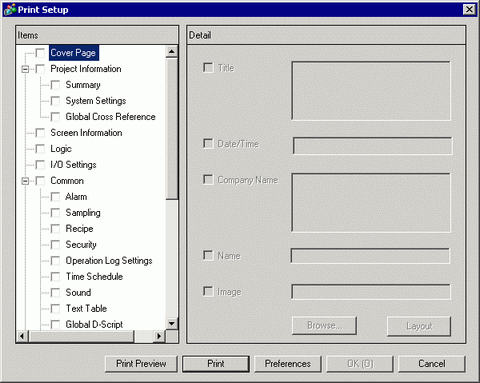Image resolution: width=480 pixels, height=383 pixels.
Task: Select the Logic tree item
Action: click(x=61, y=149)
